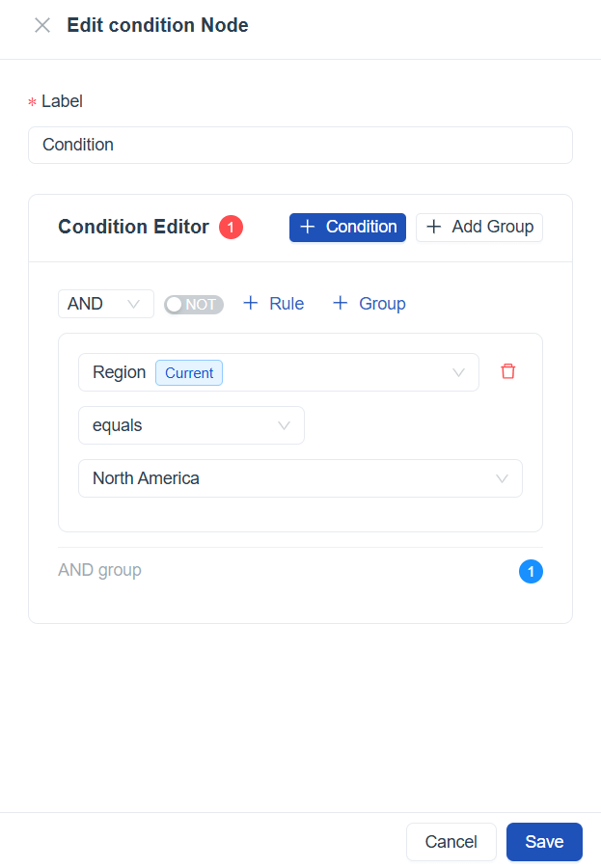Close the Edit condition Node panel
This screenshot has width=601, height=868.
point(42,26)
